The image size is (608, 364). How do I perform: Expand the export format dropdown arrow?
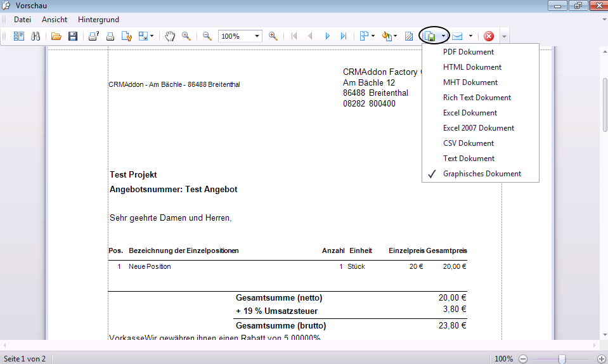click(443, 36)
